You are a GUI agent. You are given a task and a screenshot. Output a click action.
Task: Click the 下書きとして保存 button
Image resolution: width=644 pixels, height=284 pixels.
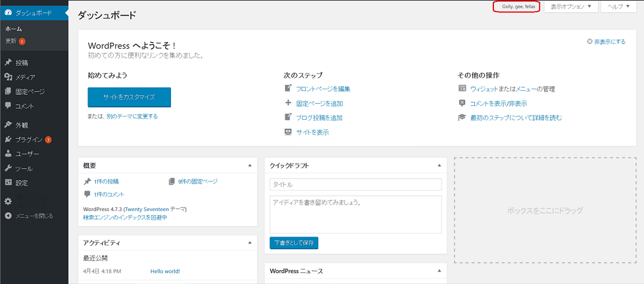click(x=293, y=243)
